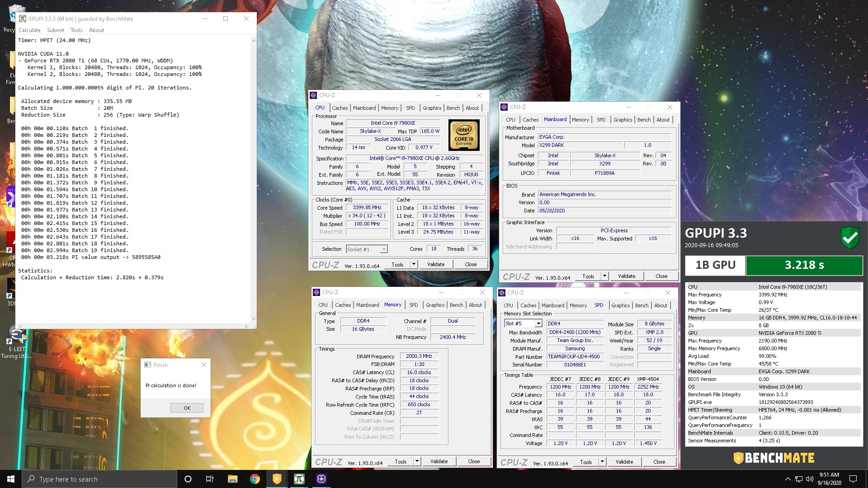Viewport: 868px width, 488px height.
Task: Click the 1B GPU benchmark label
Action: (715, 265)
